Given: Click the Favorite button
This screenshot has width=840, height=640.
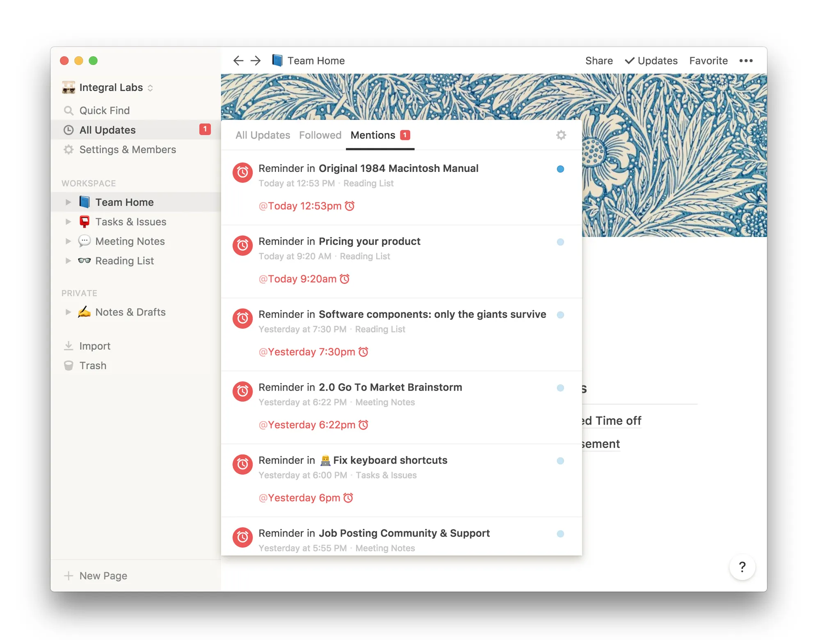Looking at the screenshot, I should (x=708, y=61).
